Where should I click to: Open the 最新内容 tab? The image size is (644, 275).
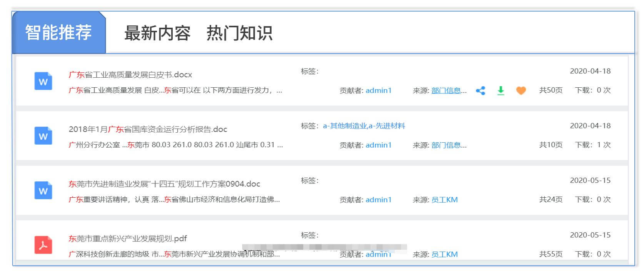pos(157,33)
